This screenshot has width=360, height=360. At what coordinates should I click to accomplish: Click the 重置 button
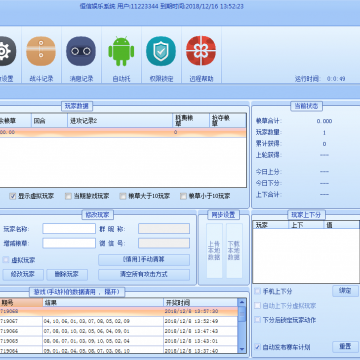(345, 347)
